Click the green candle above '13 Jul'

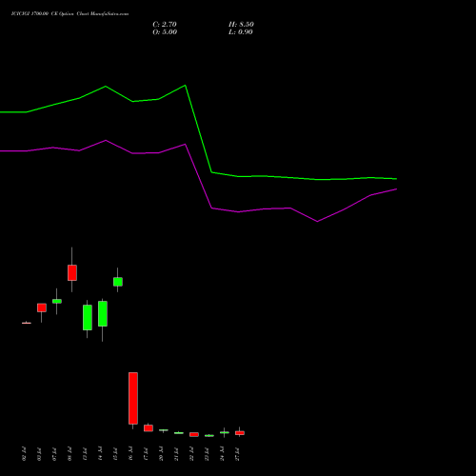pyautogui.click(x=88, y=317)
